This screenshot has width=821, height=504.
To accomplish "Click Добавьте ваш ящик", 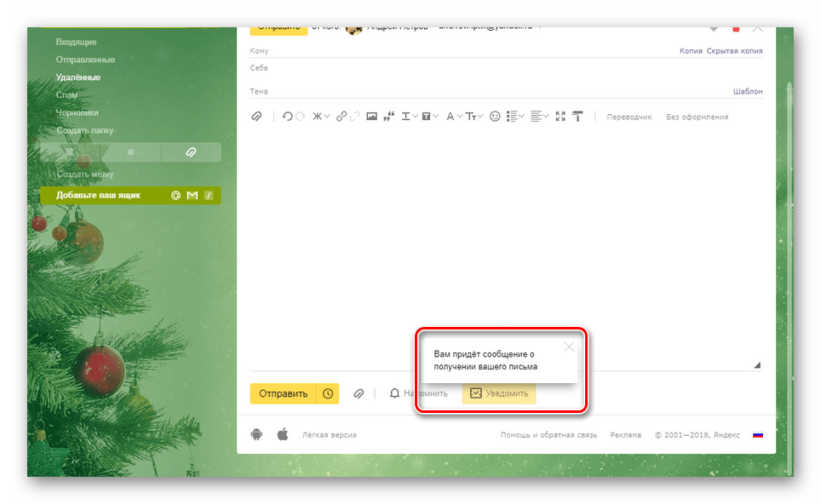I will point(99,195).
